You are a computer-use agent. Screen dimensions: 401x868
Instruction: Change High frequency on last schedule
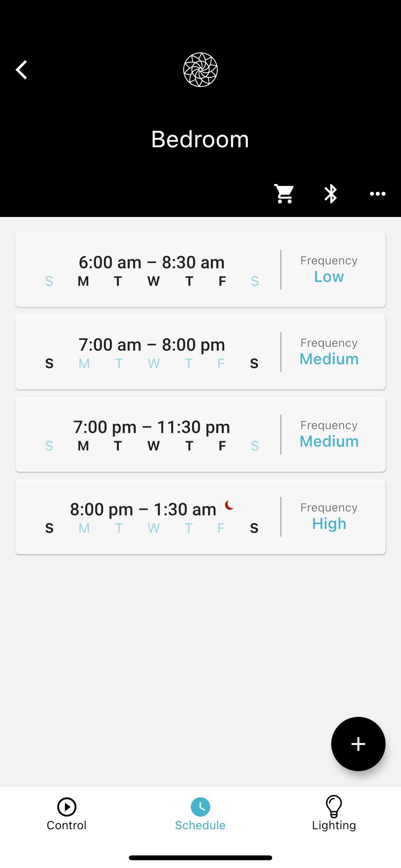(329, 524)
